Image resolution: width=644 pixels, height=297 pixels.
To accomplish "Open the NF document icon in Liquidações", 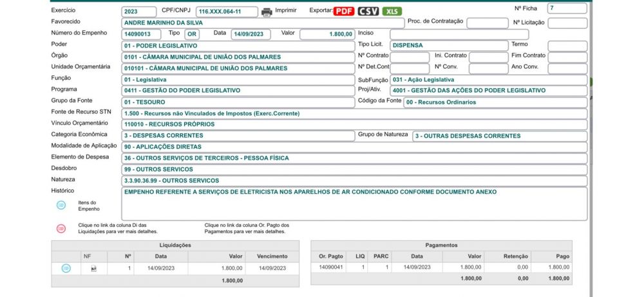I will pyautogui.click(x=93, y=269).
